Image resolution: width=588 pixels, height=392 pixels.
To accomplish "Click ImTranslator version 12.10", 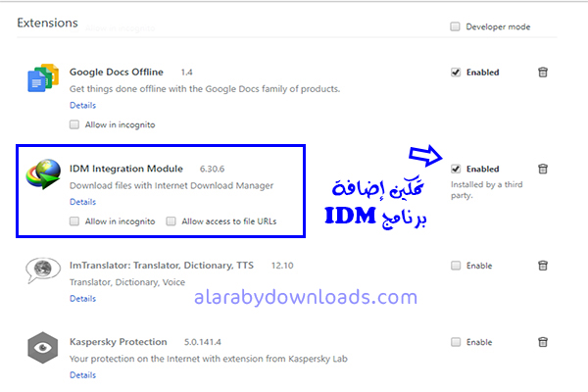I will (282, 266).
